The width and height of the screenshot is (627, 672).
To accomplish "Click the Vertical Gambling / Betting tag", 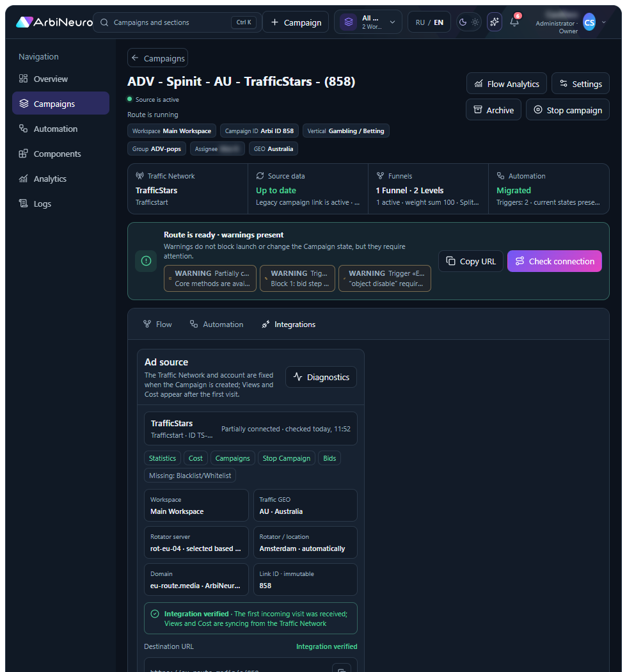I will tap(346, 131).
